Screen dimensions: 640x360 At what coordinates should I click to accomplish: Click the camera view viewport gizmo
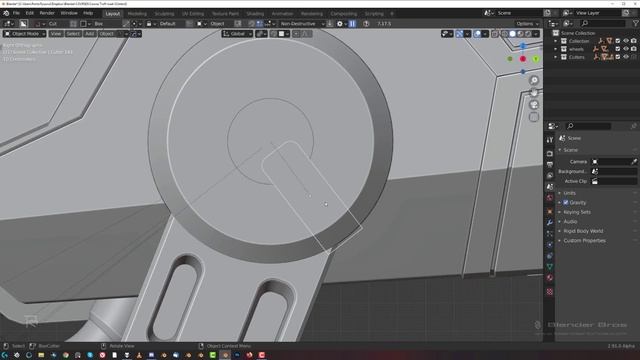pyautogui.click(x=534, y=104)
